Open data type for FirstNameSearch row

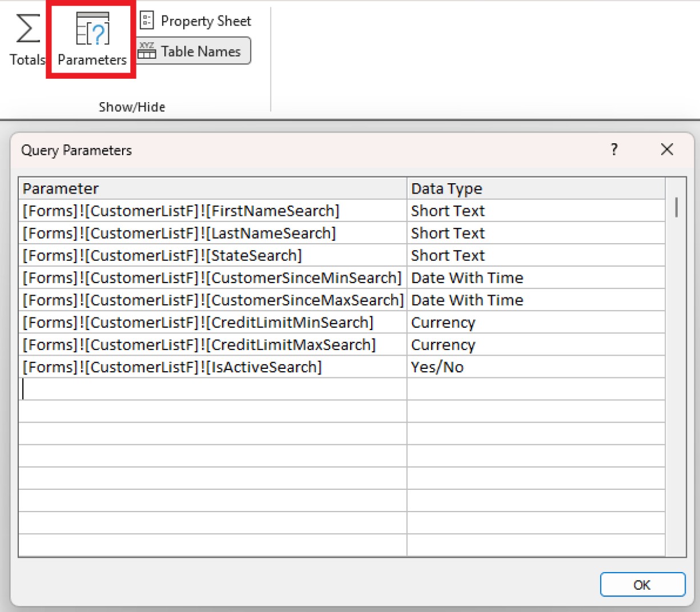coord(536,211)
